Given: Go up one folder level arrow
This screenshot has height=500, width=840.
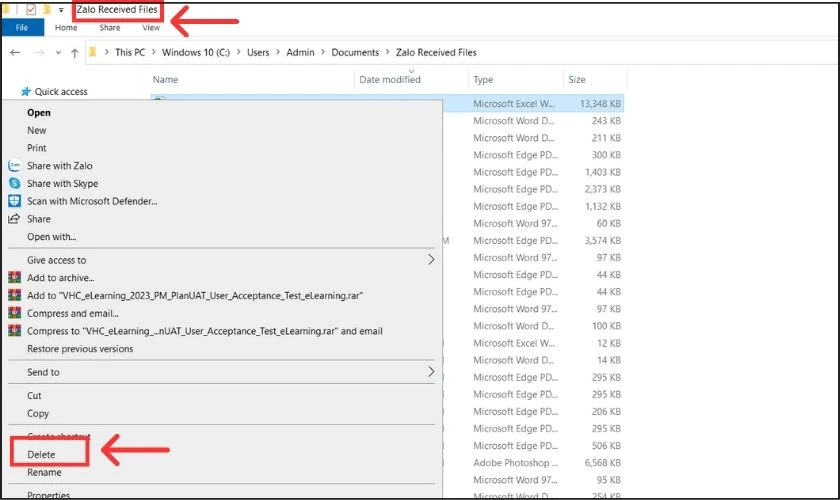Looking at the screenshot, I should pyautogui.click(x=74, y=53).
